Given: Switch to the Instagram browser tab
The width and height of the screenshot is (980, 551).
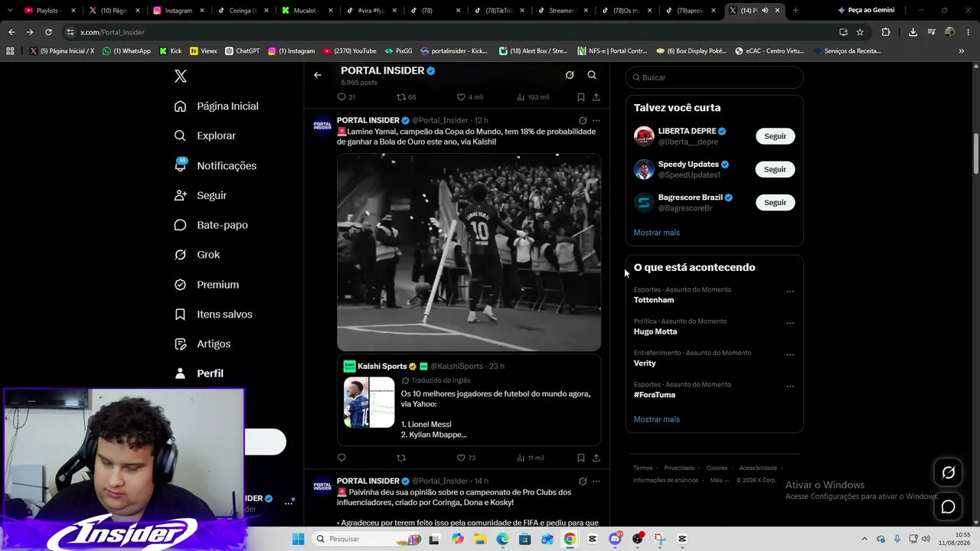Looking at the screenshot, I should [178, 11].
